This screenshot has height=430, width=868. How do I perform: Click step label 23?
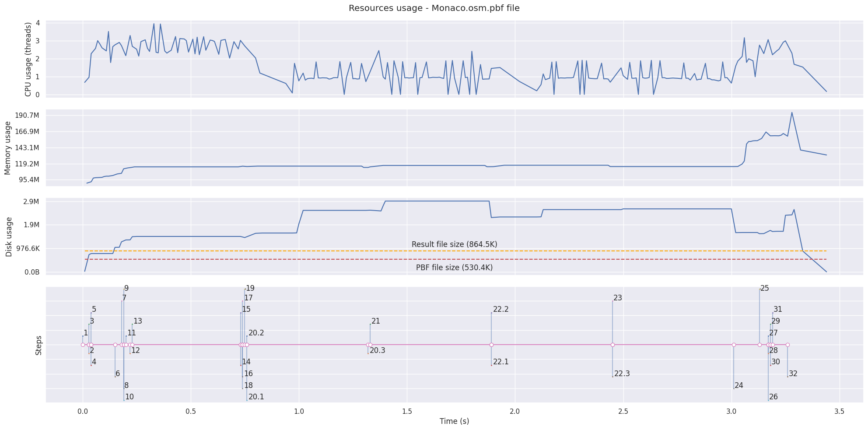click(618, 298)
